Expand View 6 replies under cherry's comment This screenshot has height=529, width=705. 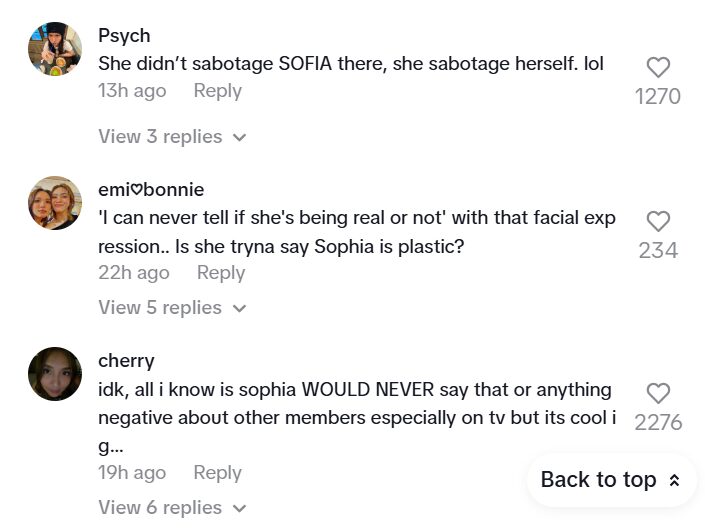tap(172, 508)
